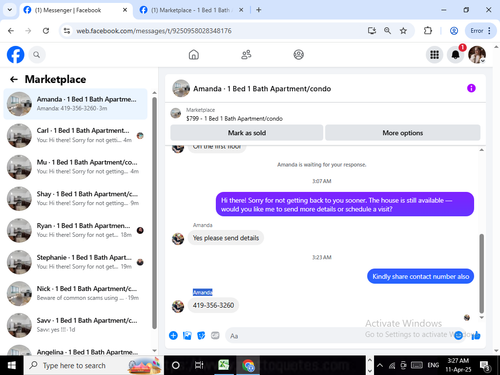500x375 pixels.
Task: Click the Mark as sold button
Action: [247, 133]
